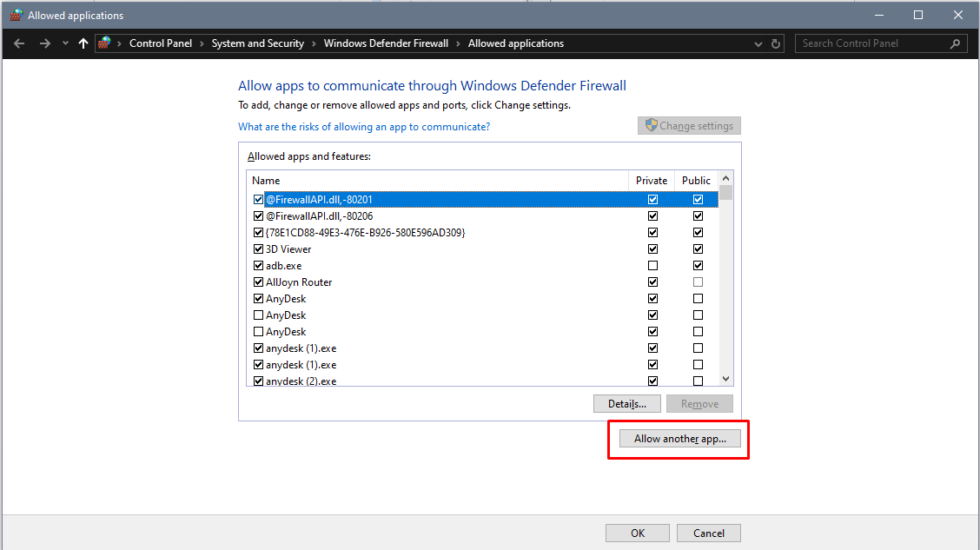Uncheck the name checkbox for AllJoyn Router

[258, 282]
